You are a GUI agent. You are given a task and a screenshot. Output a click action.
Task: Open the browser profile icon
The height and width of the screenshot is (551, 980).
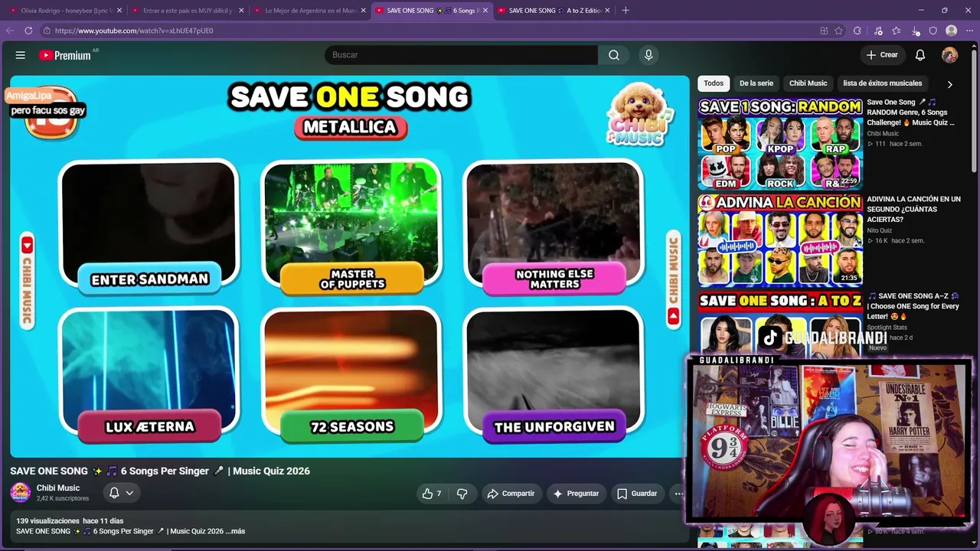pos(951,31)
